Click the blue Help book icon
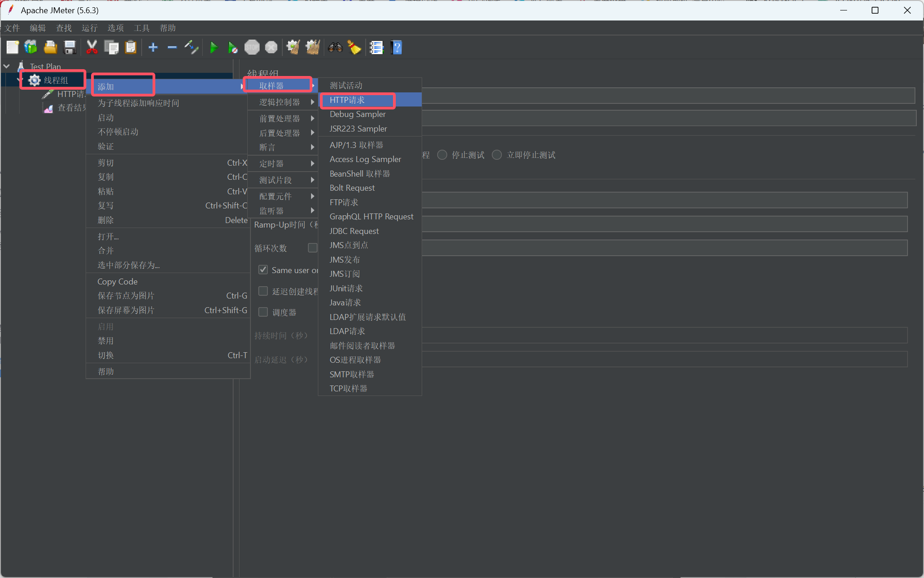The width and height of the screenshot is (924, 578). coord(397,47)
